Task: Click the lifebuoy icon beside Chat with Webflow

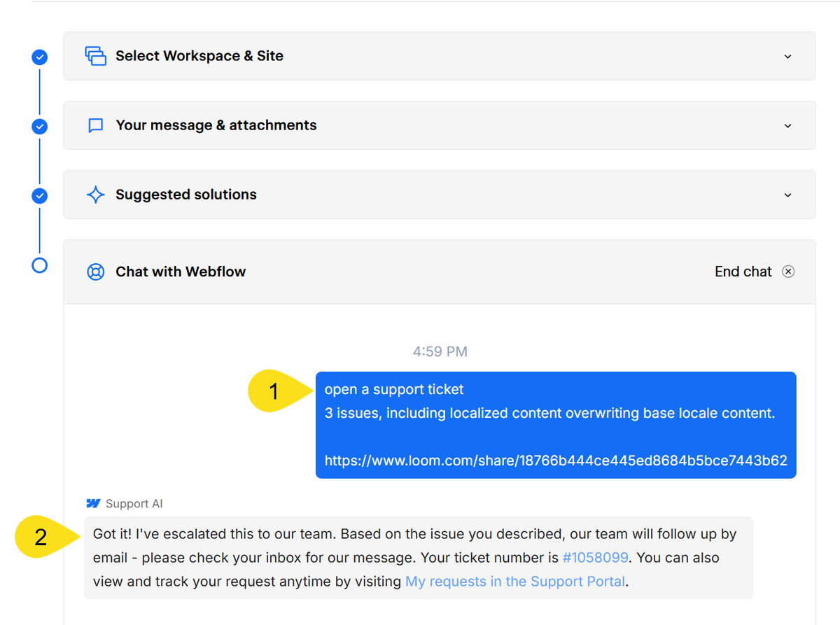Action: click(96, 272)
